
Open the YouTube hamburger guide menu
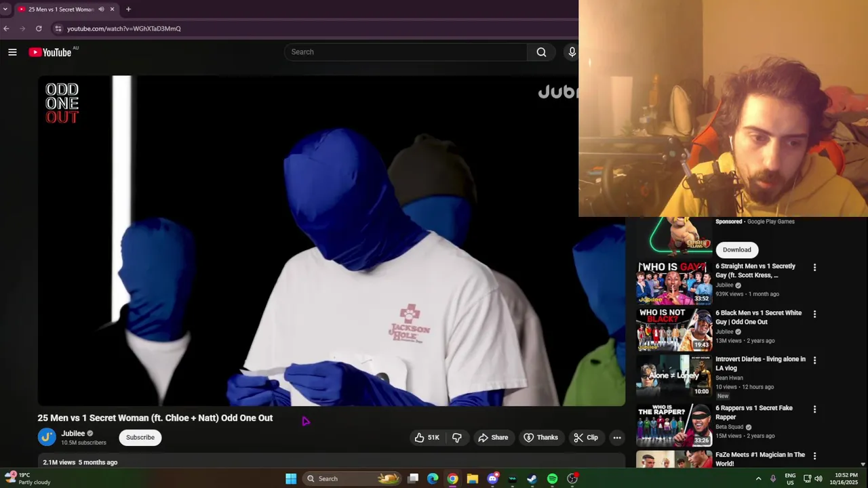click(12, 52)
